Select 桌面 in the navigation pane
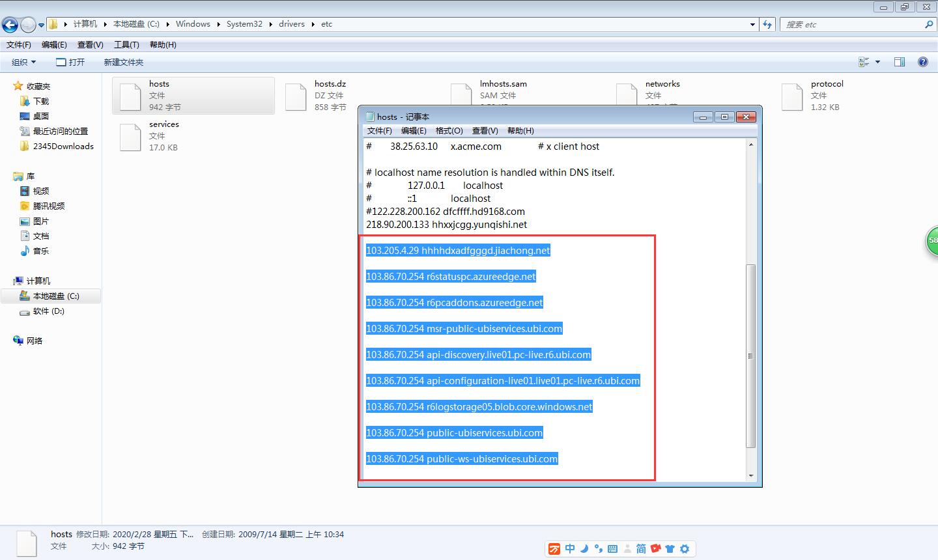938x560 pixels. [41, 116]
